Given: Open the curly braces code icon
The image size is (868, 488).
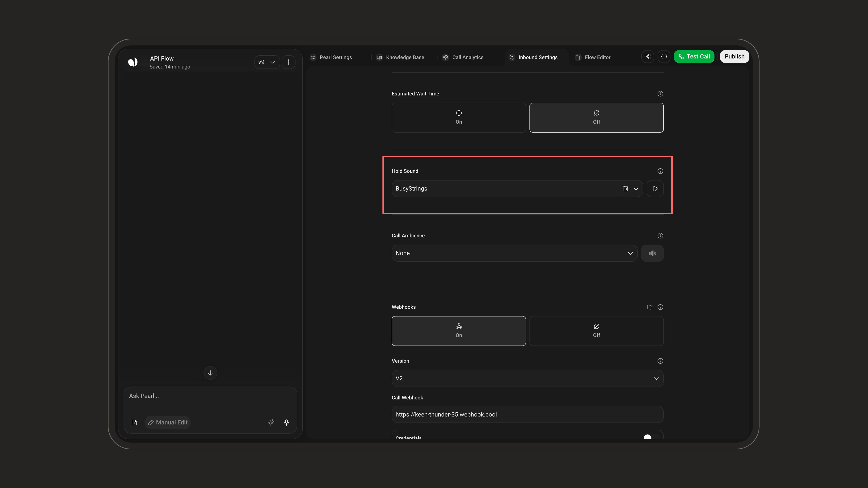Looking at the screenshot, I should pos(664,57).
